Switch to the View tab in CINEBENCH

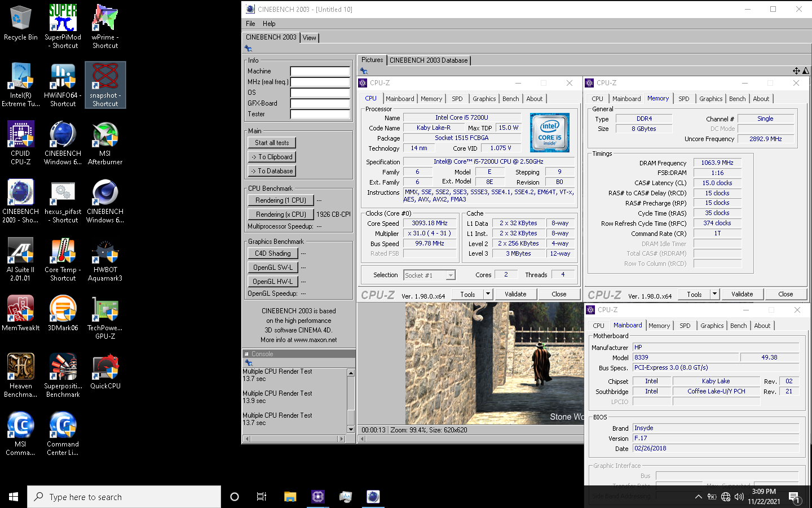click(310, 38)
